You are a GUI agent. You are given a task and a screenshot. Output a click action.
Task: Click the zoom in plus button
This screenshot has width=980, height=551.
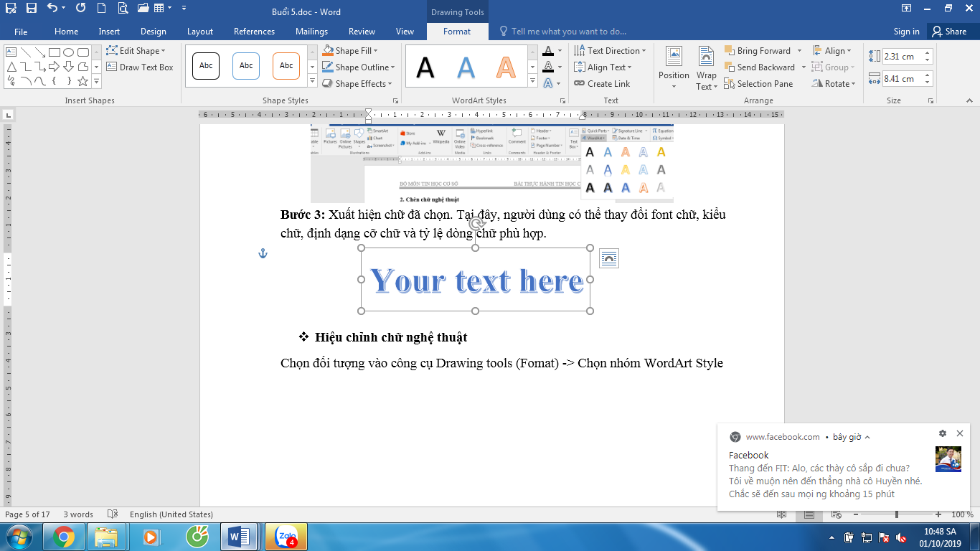click(x=938, y=514)
